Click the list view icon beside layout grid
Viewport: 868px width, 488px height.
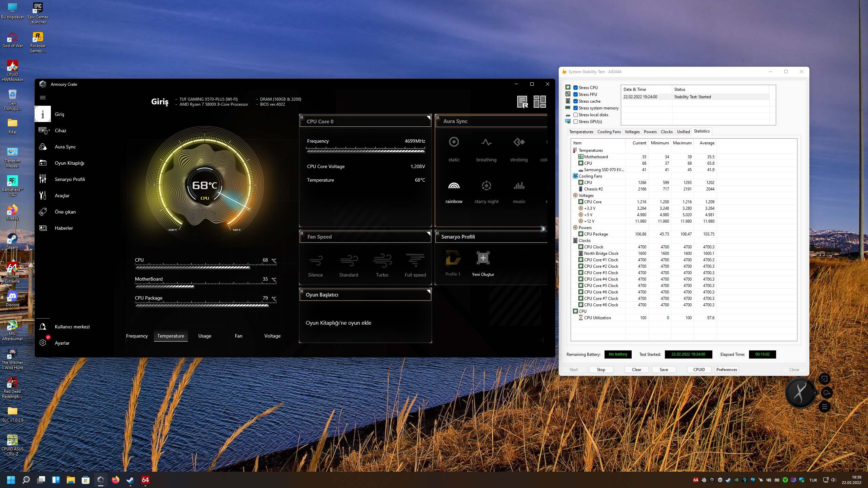(x=522, y=102)
